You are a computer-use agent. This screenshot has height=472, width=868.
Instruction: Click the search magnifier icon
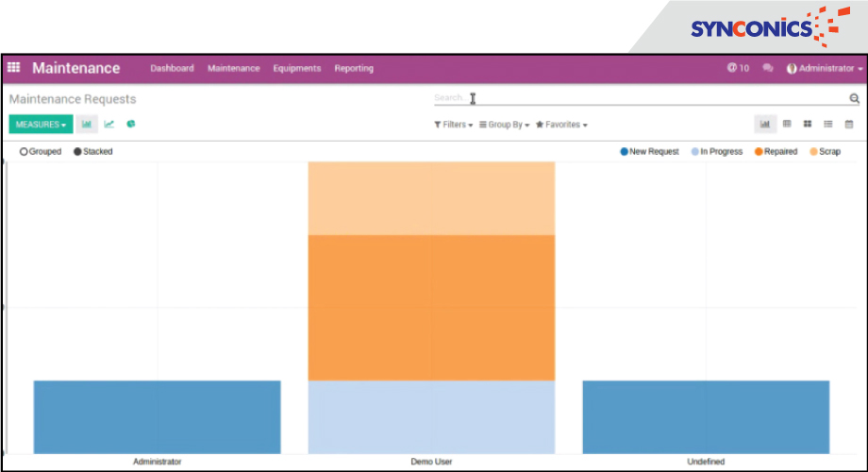coord(854,98)
